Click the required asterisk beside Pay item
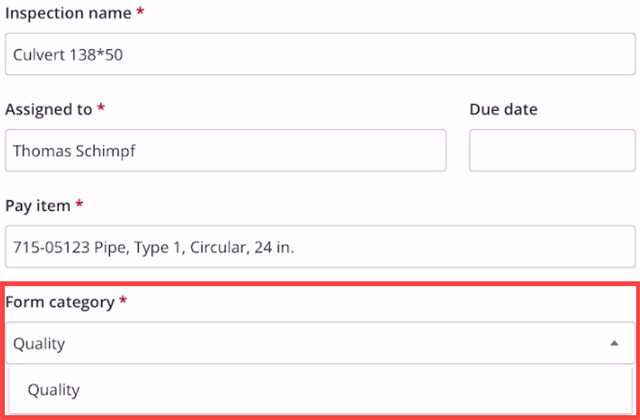The image size is (640, 420). click(x=79, y=205)
